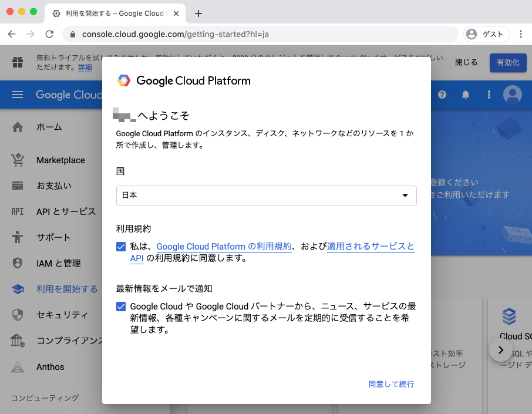Select Anthos in the sidebar

pyautogui.click(x=50, y=367)
